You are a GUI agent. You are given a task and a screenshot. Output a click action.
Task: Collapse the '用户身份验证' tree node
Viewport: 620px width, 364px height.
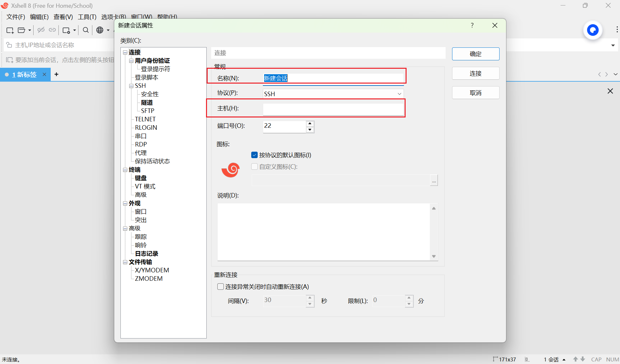(x=131, y=61)
